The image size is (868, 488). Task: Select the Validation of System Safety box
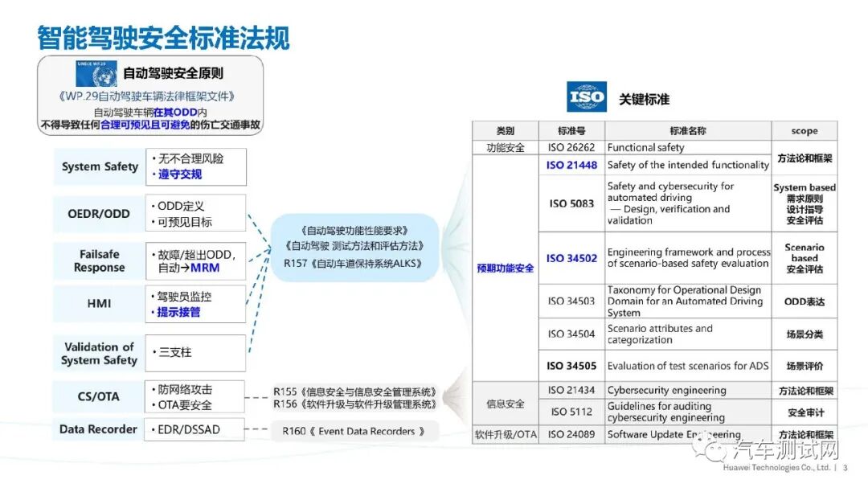coord(99,354)
